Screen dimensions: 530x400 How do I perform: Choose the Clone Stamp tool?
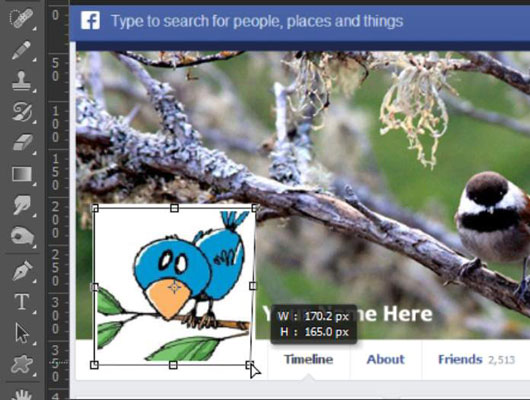coord(21,81)
